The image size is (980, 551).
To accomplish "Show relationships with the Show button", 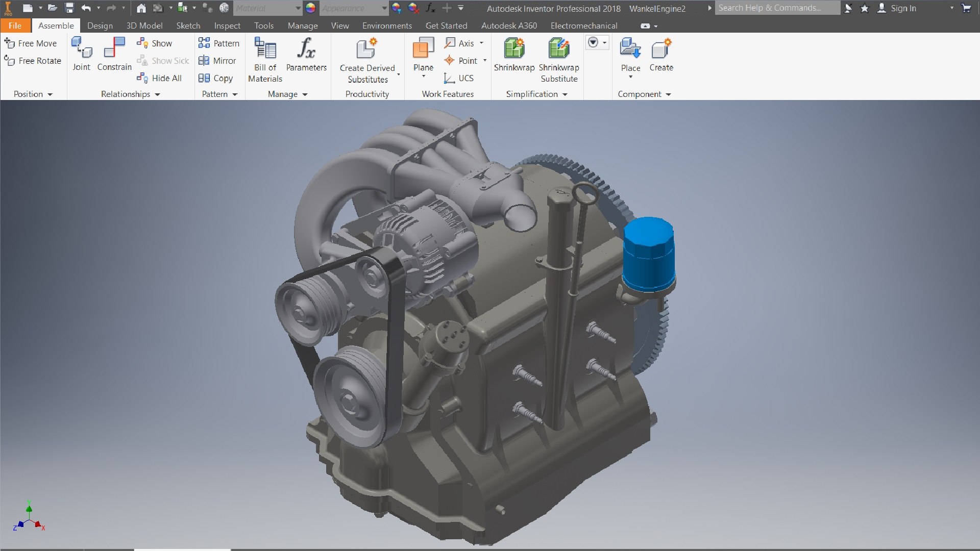I will [x=154, y=43].
